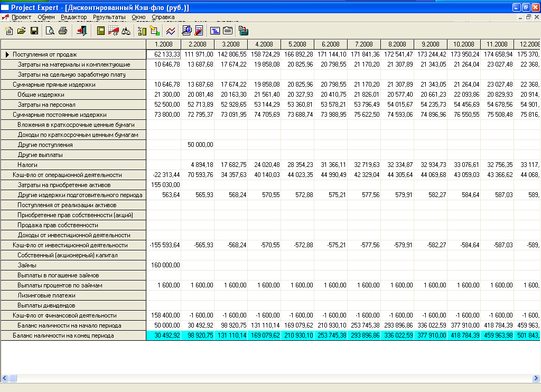Image resolution: width=541 pixels, height=392 pixels.
Task: Save project using the floppy disk icon
Action: (x=34, y=31)
